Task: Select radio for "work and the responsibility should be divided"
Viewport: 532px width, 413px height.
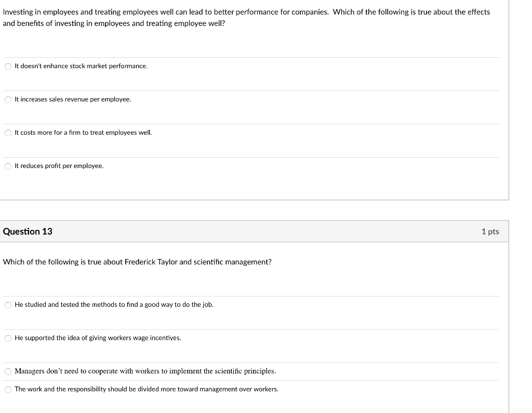Action: (8, 390)
